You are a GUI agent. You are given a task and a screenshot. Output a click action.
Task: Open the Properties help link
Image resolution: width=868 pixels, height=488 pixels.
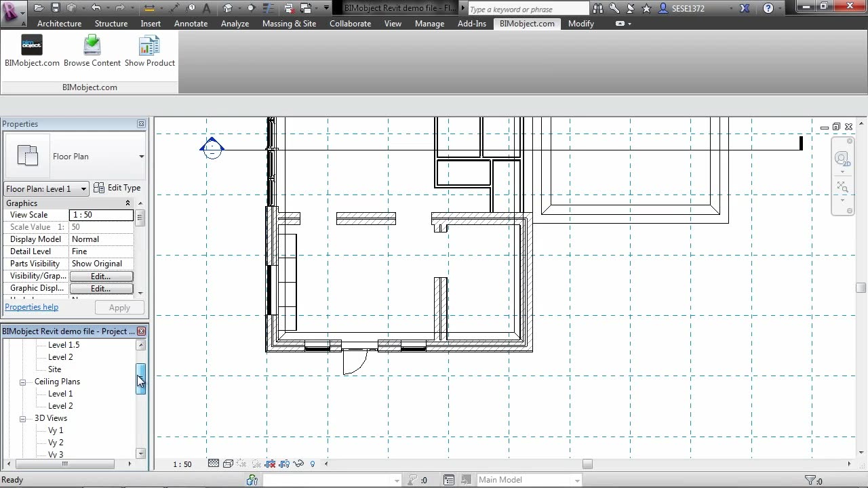pos(32,307)
